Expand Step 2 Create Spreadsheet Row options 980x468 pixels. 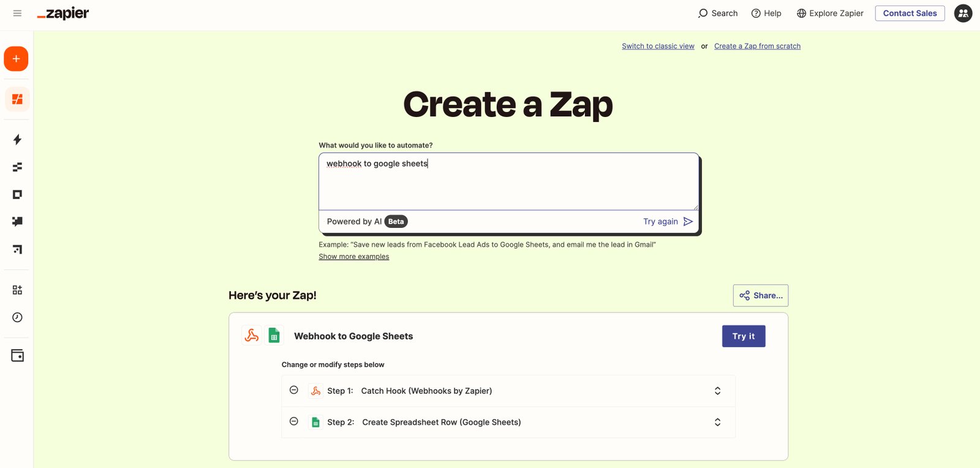pos(717,422)
